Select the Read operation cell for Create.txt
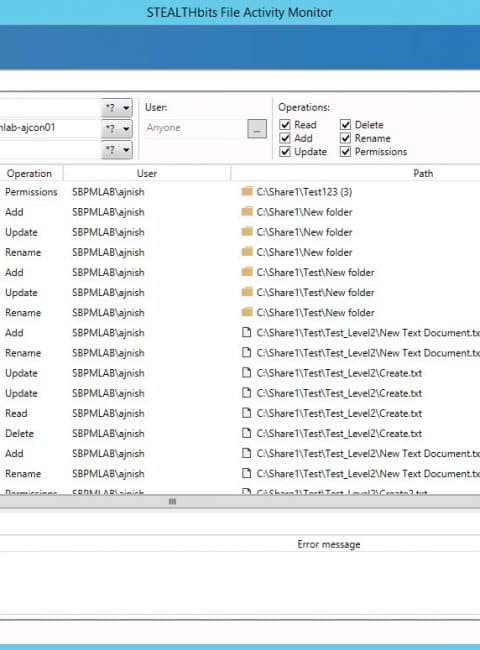480x650 pixels. 16,413
